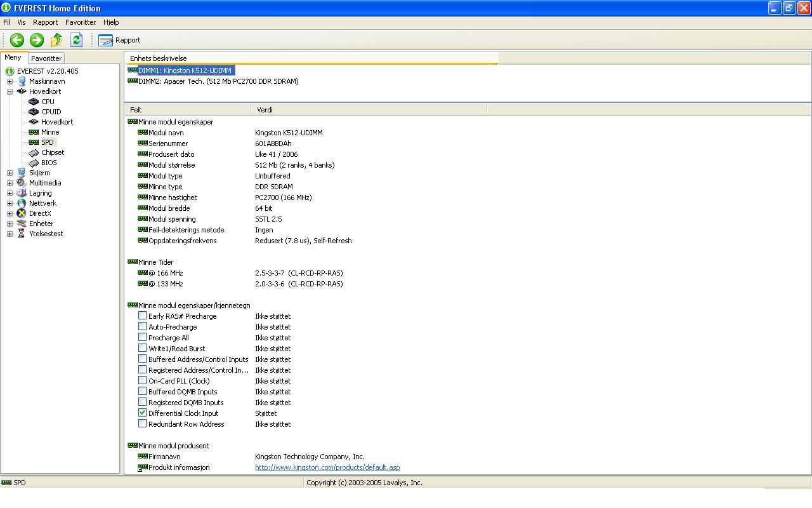Select the Minne tree item
This screenshot has height=508, width=812.
coord(50,132)
